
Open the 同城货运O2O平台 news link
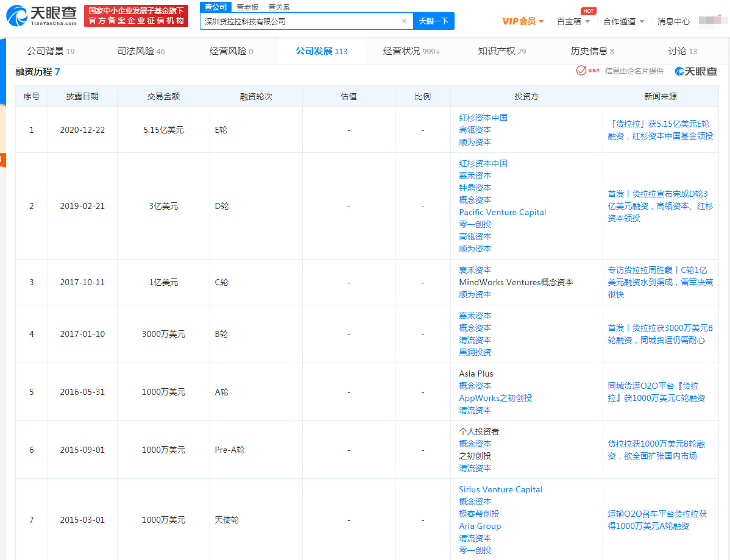tap(656, 392)
